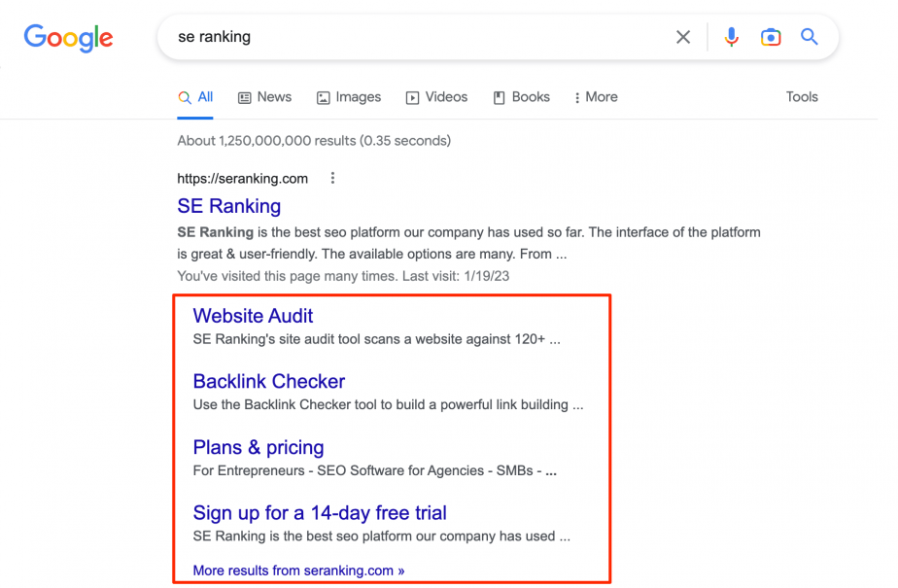The width and height of the screenshot is (898, 588).
Task: Open Google Lens via the camera icon
Action: tap(771, 36)
